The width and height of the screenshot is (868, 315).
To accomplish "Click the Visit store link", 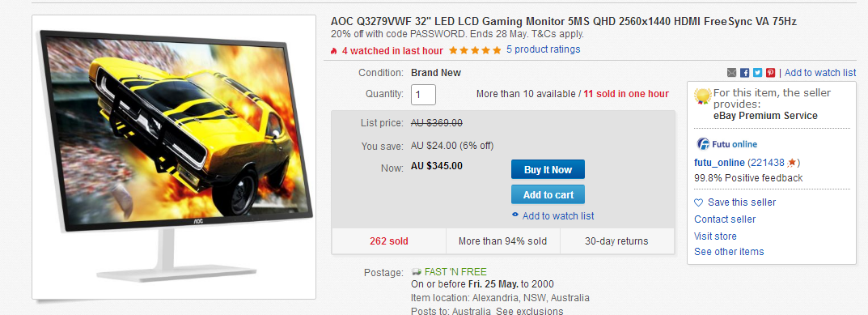I will tap(715, 236).
